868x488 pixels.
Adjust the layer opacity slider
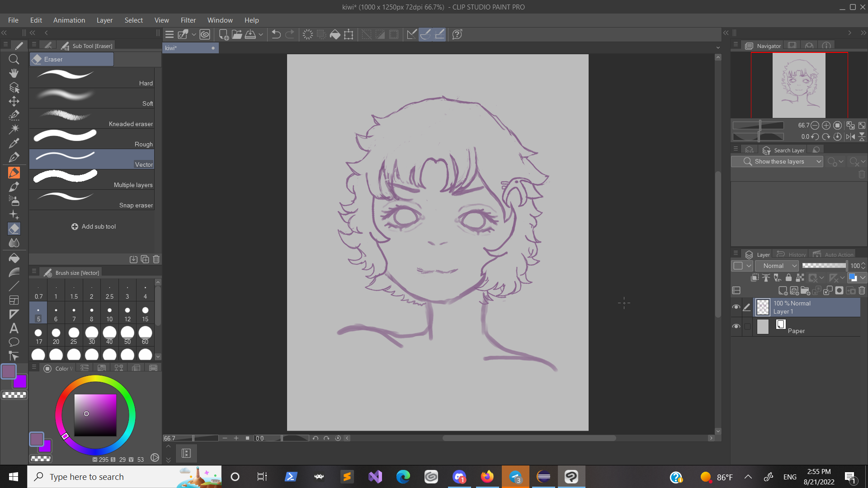pyautogui.click(x=825, y=266)
